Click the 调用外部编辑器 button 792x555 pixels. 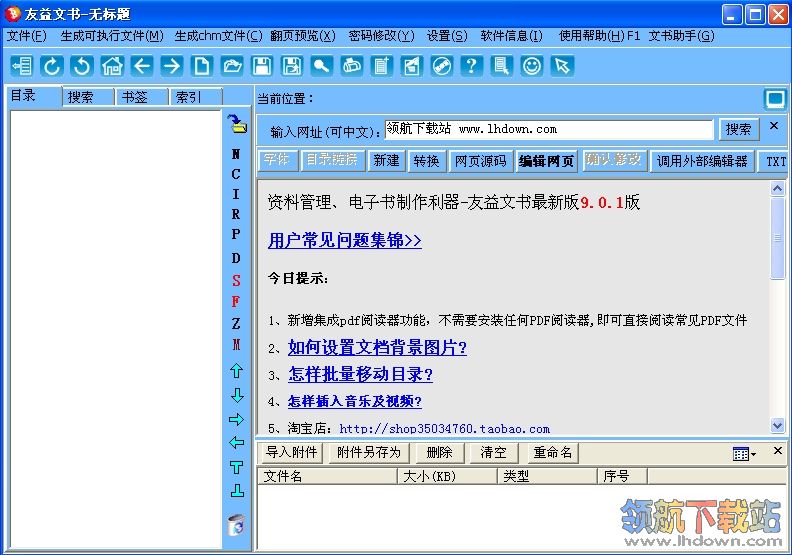702,161
